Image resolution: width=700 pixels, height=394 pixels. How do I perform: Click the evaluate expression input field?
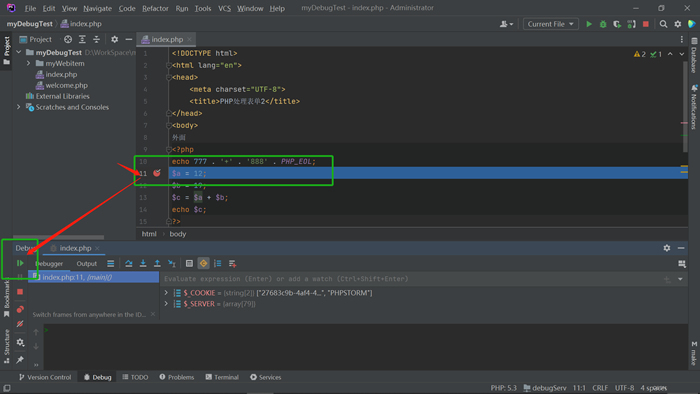(411, 279)
